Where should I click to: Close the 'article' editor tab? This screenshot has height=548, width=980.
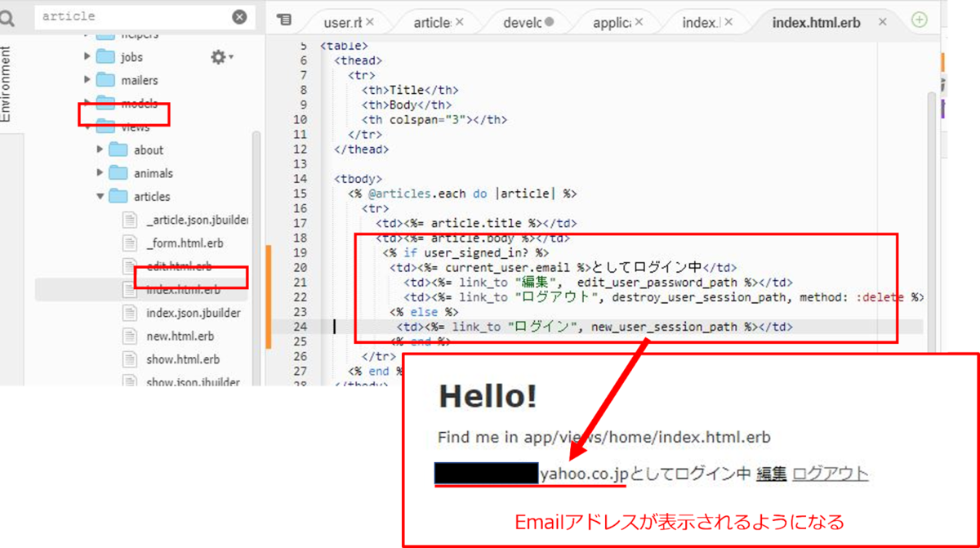(459, 22)
